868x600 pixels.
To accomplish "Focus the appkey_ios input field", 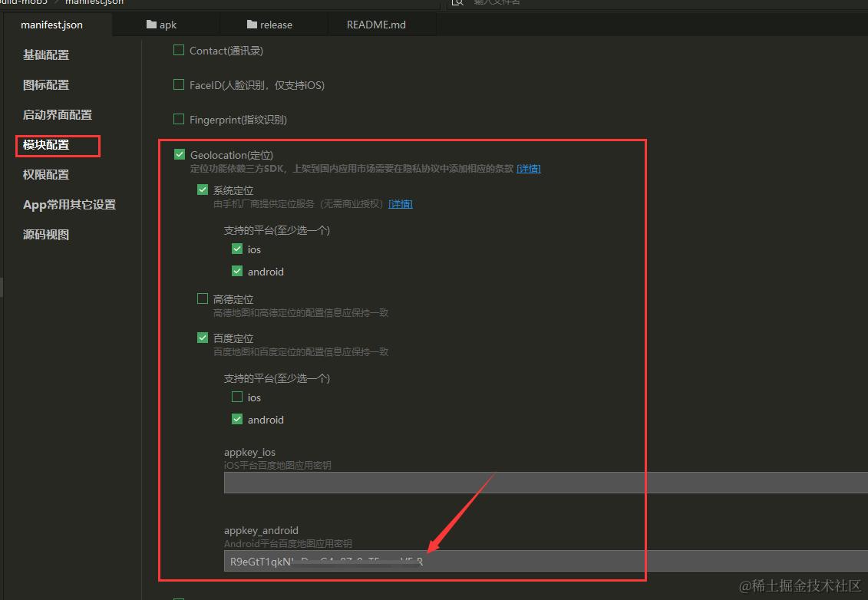I will point(546,483).
